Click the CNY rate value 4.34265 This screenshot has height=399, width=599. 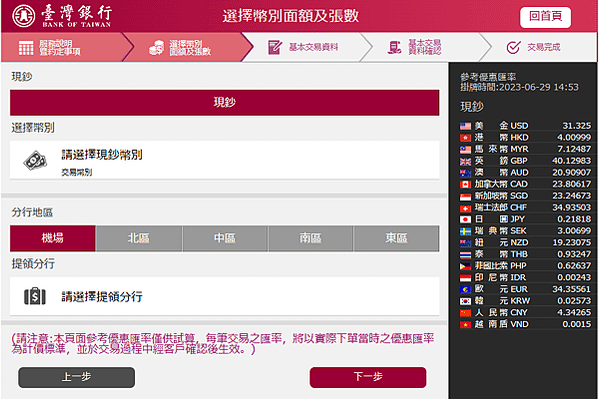574,313
